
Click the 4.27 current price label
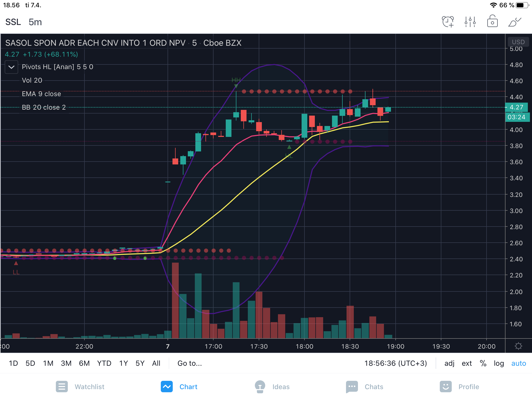[516, 107]
